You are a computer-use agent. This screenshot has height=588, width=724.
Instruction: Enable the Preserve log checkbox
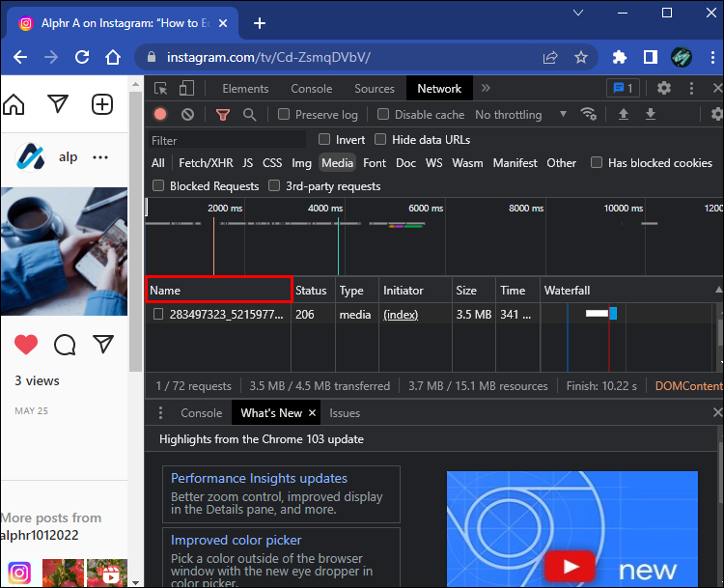284,114
